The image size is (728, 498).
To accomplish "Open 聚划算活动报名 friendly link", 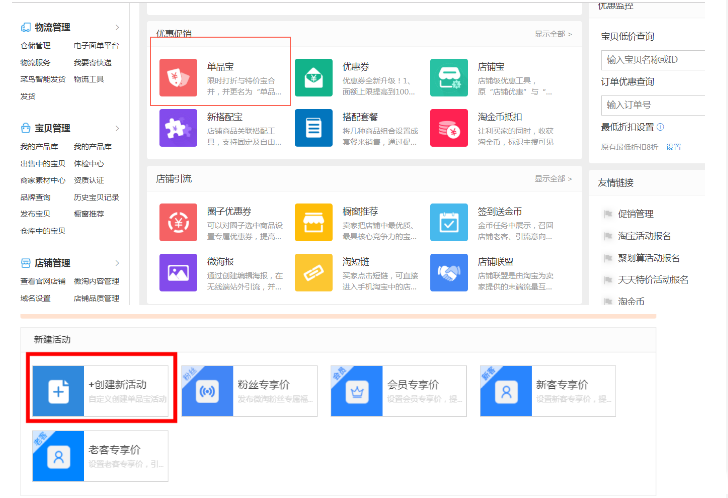I will coord(649,258).
